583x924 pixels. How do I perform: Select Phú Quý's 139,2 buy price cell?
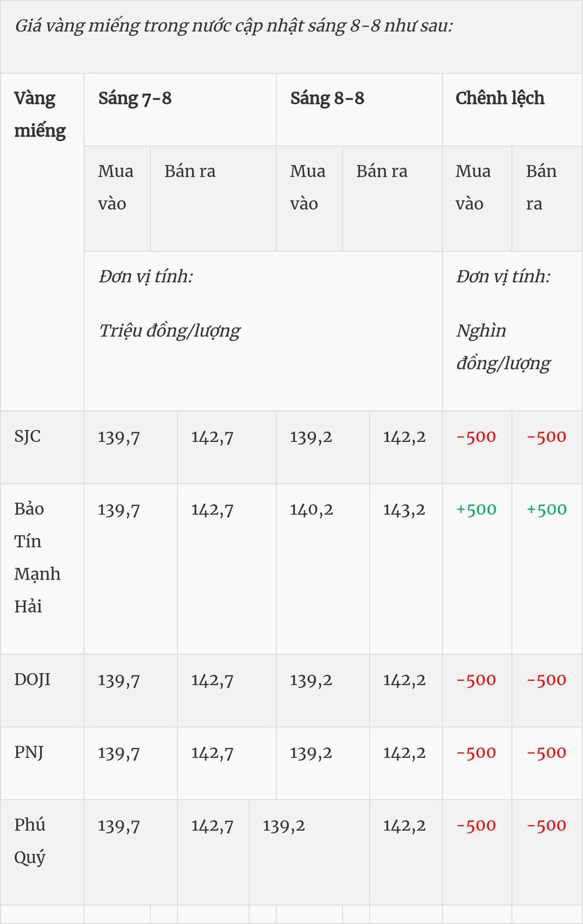pyautogui.click(x=310, y=852)
